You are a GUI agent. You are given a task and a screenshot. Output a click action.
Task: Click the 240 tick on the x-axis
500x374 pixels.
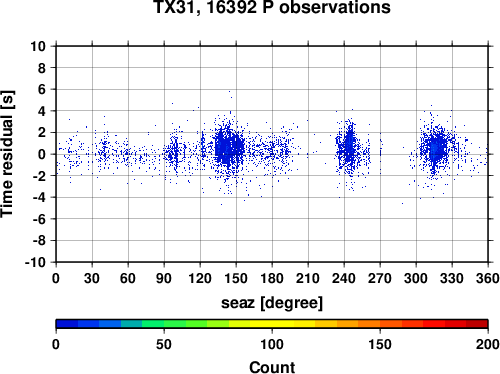(x=344, y=278)
